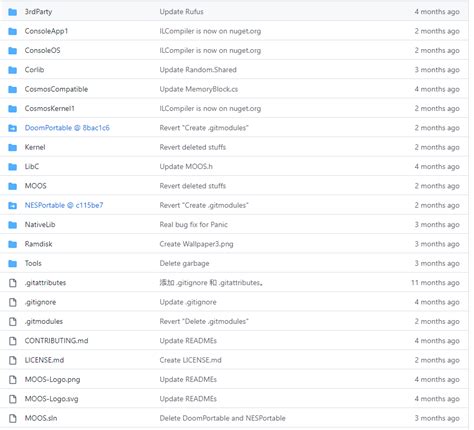Open the 'Real bug fix for Panic' commit

(193, 225)
